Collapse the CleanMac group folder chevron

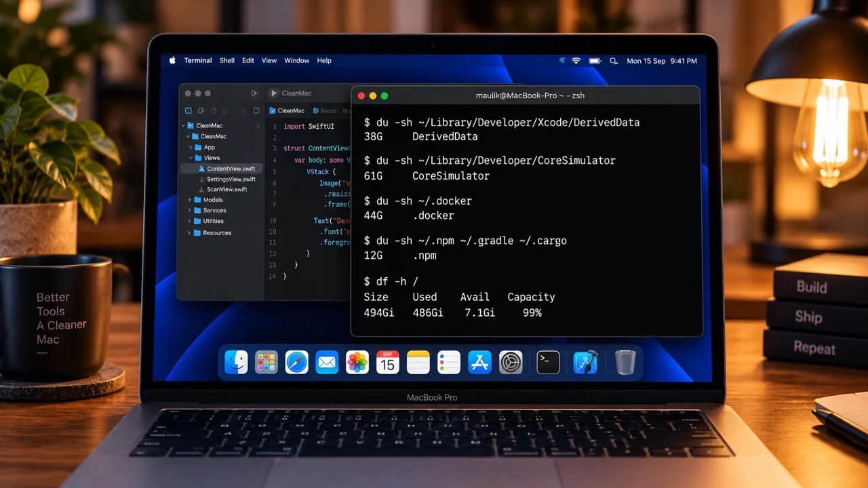[188, 136]
